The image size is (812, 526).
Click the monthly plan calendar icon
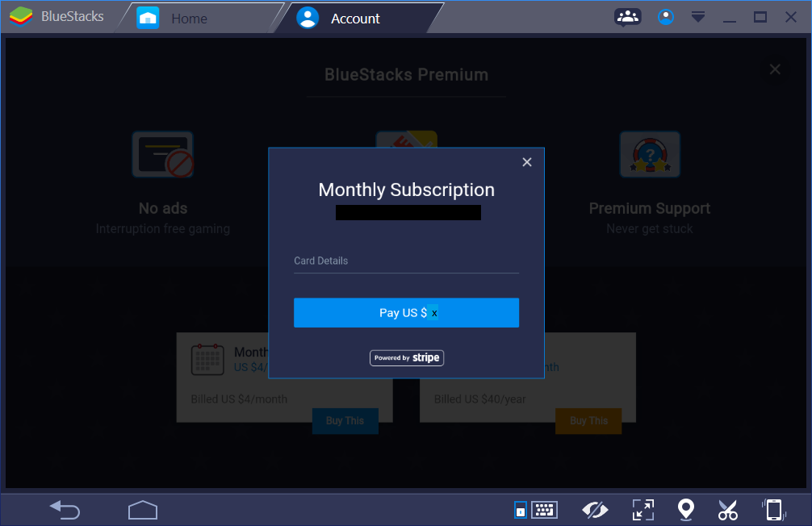click(x=207, y=359)
